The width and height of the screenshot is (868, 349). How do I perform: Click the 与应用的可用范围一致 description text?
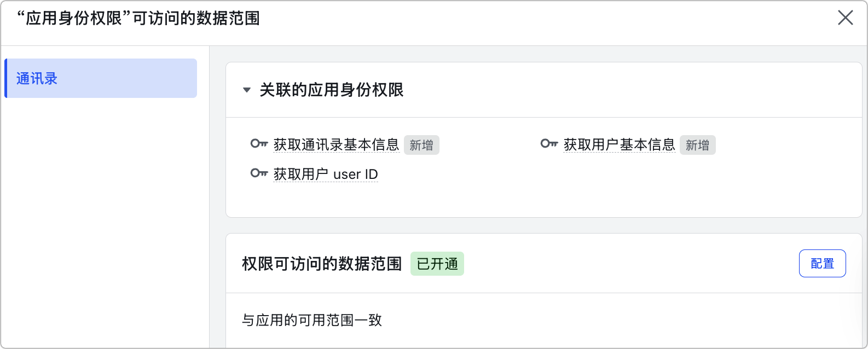coord(311,320)
